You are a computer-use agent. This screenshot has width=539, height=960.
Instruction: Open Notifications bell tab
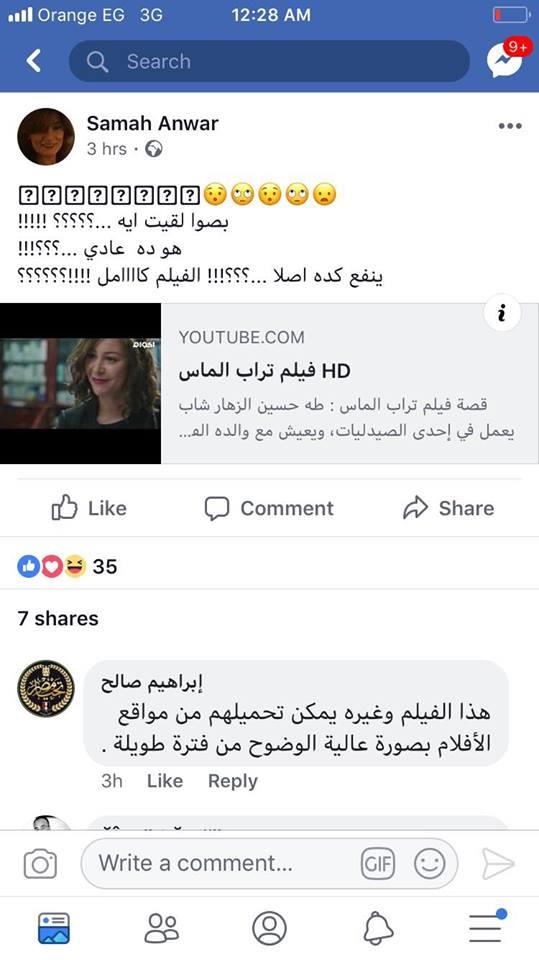[378, 928]
